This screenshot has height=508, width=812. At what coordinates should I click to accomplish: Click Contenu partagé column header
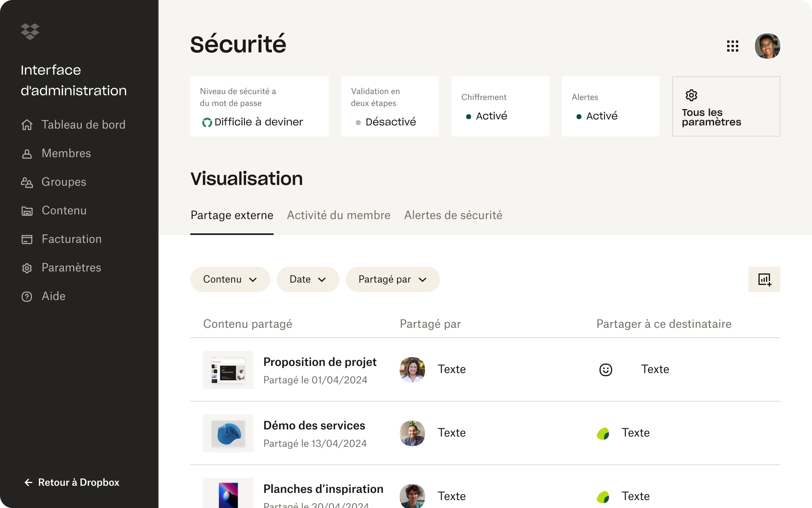coord(248,324)
